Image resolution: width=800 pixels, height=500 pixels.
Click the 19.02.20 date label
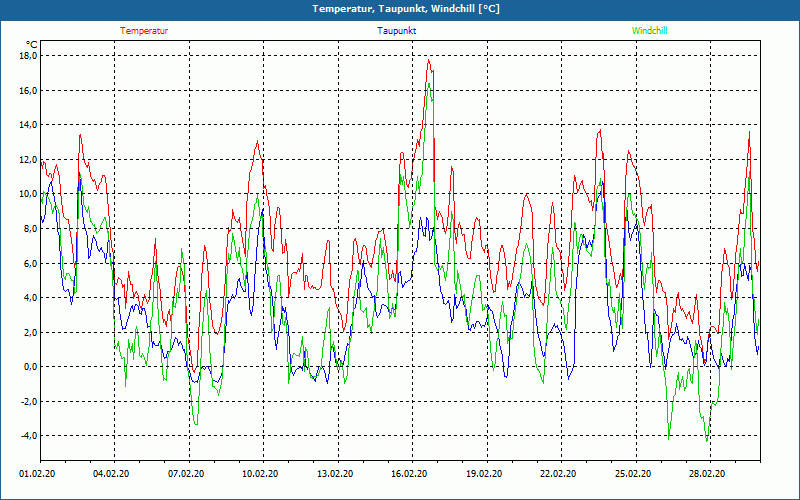484,474
